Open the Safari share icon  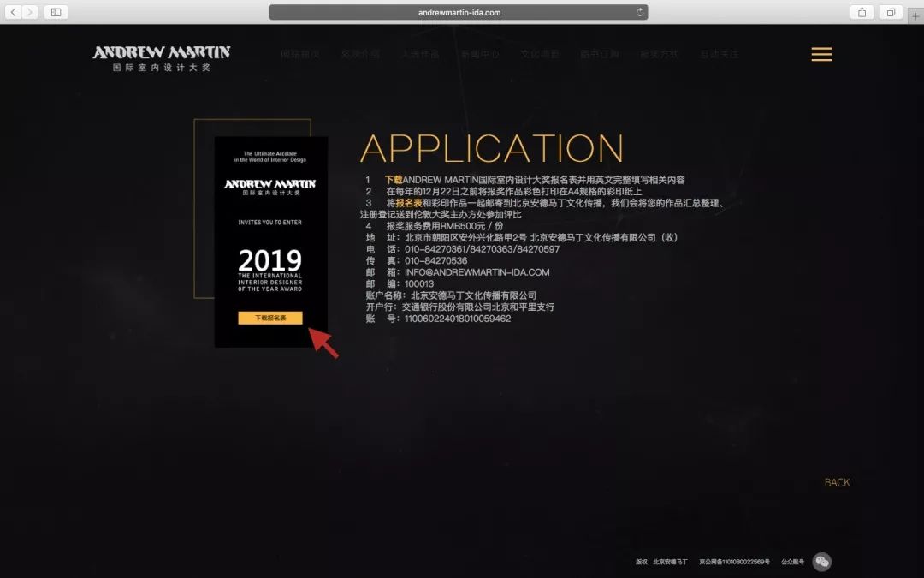862,12
